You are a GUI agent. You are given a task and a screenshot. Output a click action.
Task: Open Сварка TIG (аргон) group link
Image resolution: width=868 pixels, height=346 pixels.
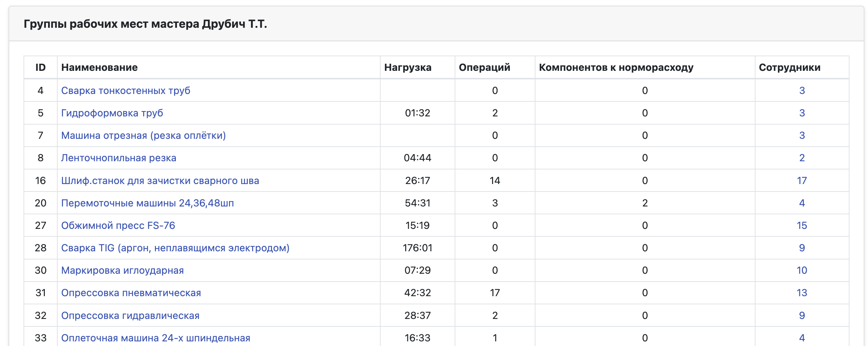point(175,248)
